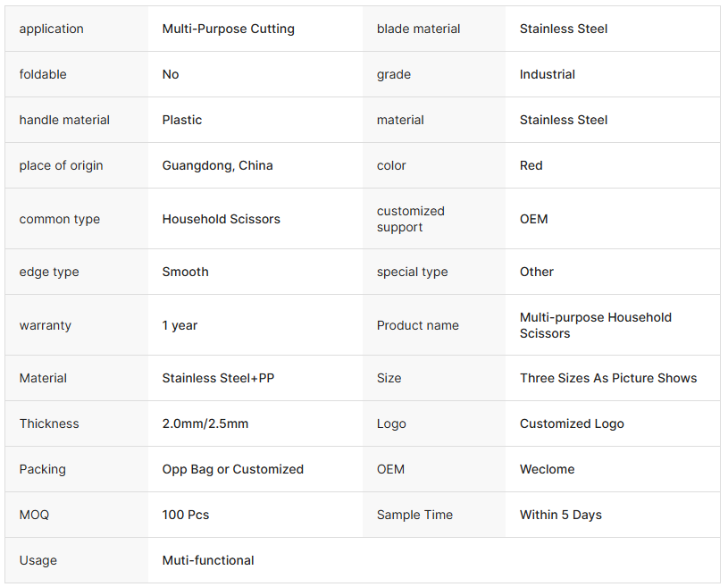Click the 'foldable' attribute label
The width and height of the screenshot is (728, 587).
pos(43,74)
